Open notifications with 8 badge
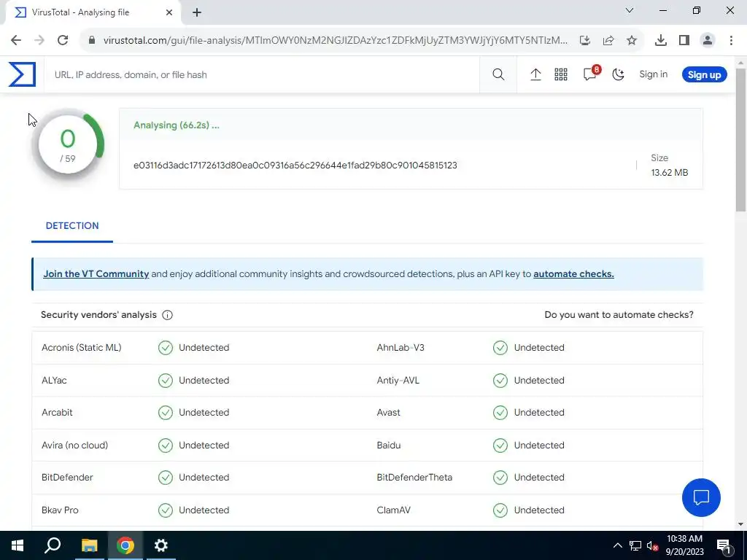This screenshot has height=560, width=747. pyautogui.click(x=591, y=74)
